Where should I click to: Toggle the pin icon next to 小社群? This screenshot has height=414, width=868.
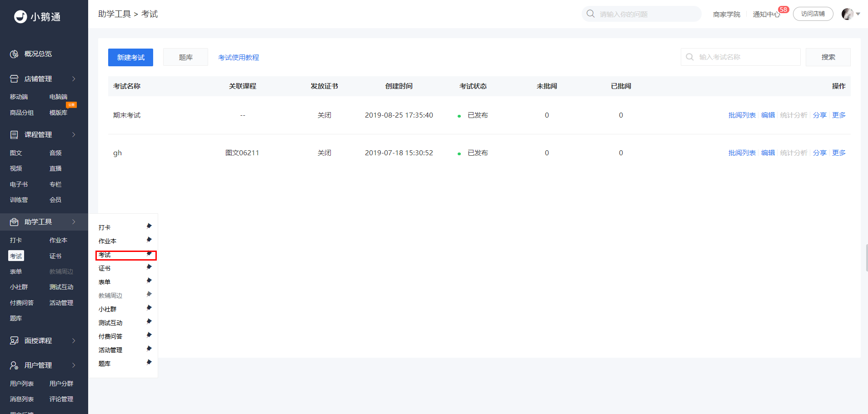pyautogui.click(x=149, y=308)
